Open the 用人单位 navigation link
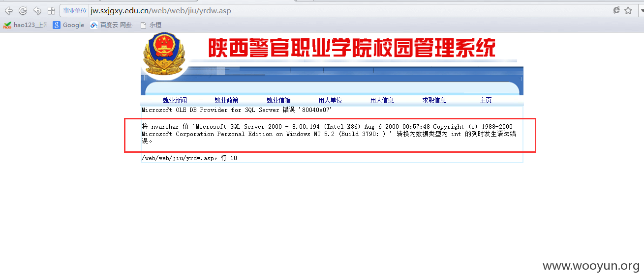This screenshot has width=644, height=280. tap(330, 100)
